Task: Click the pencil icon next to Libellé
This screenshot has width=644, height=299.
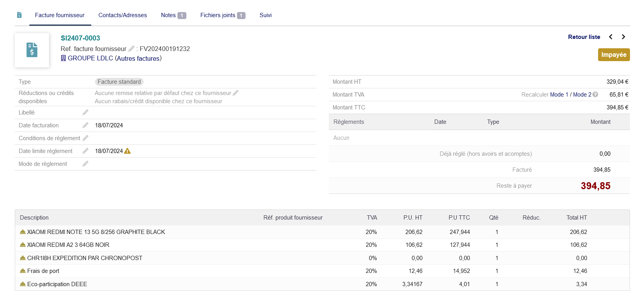Action: tap(85, 113)
